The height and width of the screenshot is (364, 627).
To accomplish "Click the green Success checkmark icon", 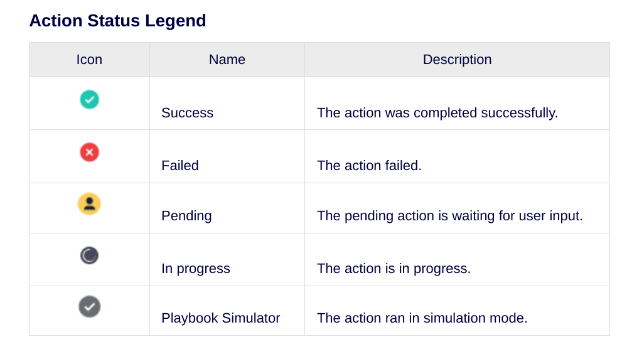I will tap(89, 99).
